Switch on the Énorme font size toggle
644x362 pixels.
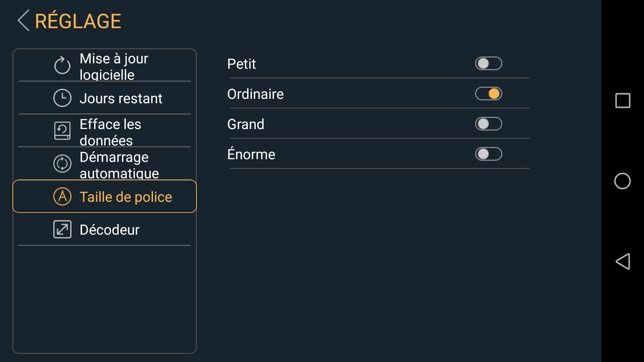(489, 154)
